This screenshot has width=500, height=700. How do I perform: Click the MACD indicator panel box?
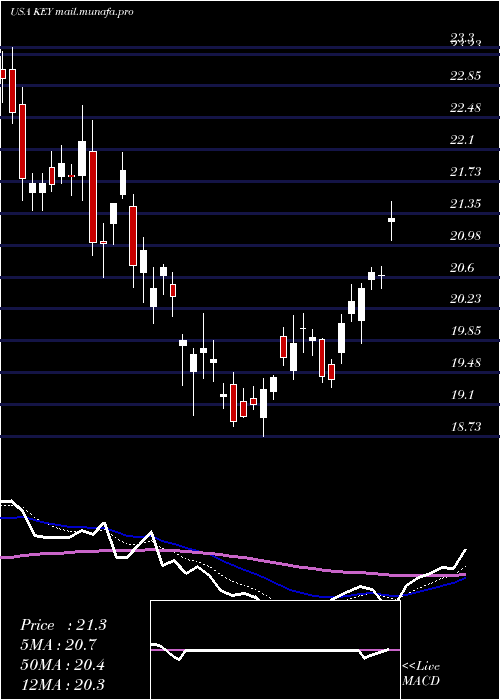[275, 650]
